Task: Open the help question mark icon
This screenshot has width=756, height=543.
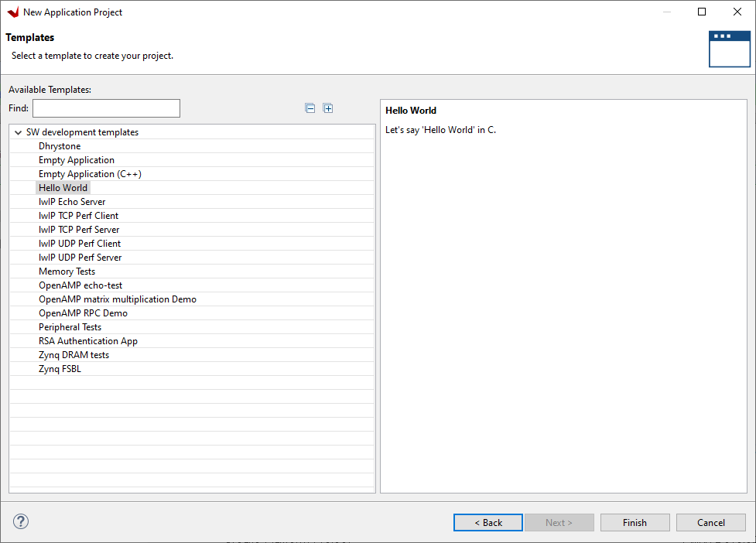Action: coord(21,521)
